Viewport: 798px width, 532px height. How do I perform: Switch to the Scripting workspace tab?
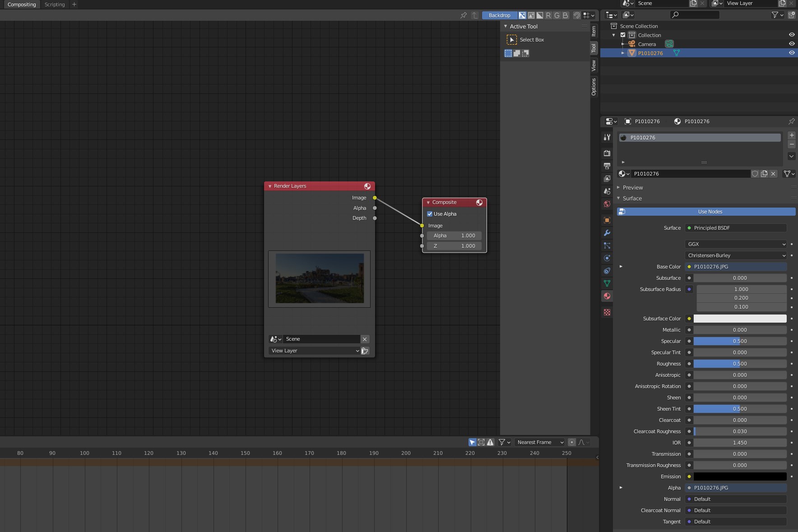(55, 5)
